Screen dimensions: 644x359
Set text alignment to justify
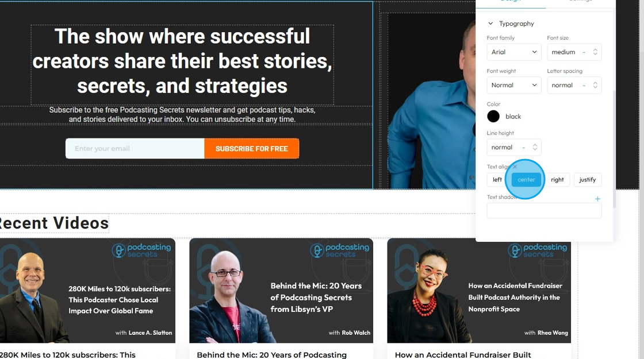pyautogui.click(x=587, y=180)
